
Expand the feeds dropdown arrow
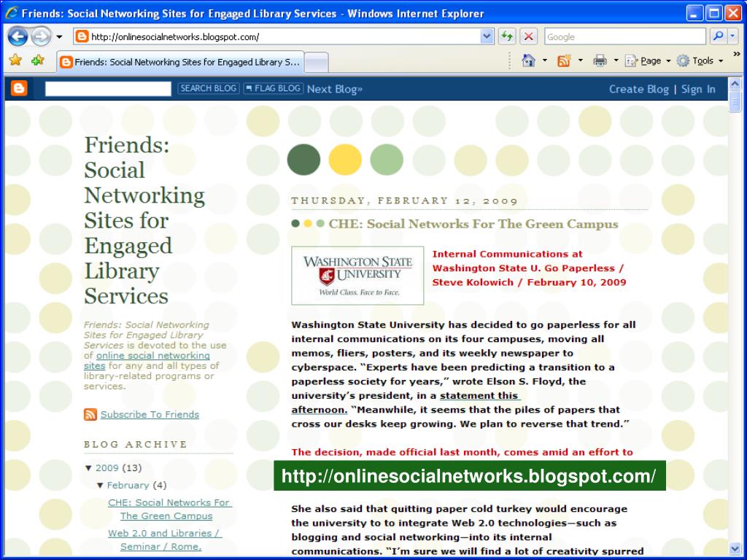580,61
